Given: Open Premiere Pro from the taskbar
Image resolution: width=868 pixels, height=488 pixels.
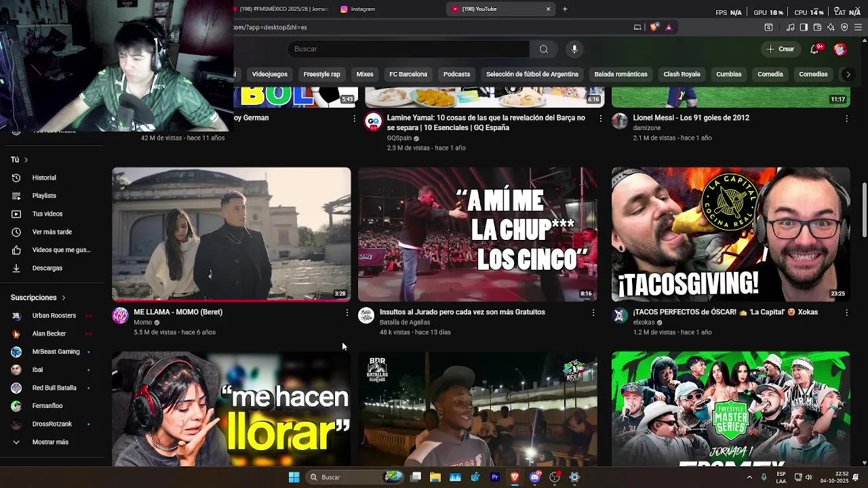Looking at the screenshot, I should pyautogui.click(x=495, y=477).
